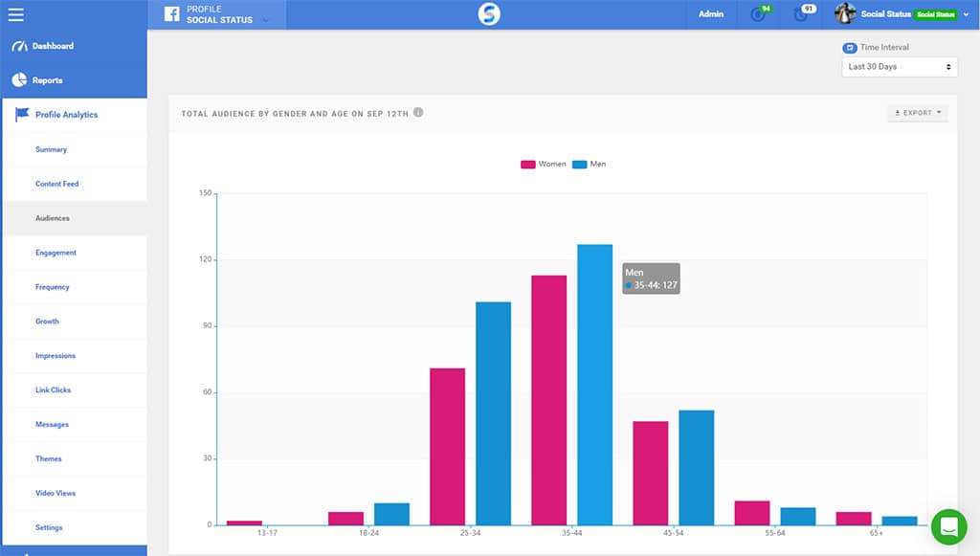Open the Last 30 Days interval dropdown
Viewport: 980px width, 556px height.
coord(900,67)
